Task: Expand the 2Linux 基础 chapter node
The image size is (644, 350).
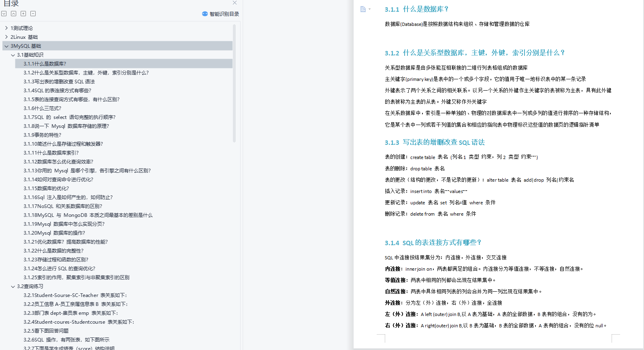Action: point(6,37)
